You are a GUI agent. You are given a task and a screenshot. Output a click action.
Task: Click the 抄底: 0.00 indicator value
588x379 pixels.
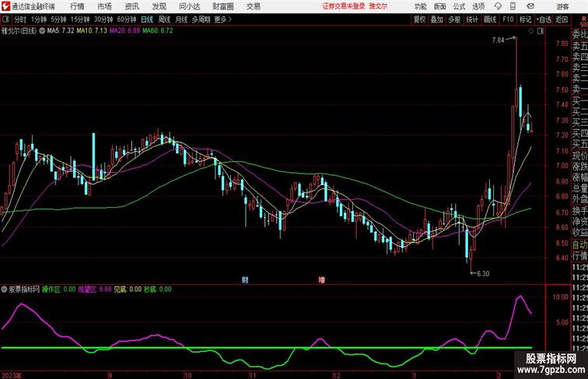tap(158, 290)
